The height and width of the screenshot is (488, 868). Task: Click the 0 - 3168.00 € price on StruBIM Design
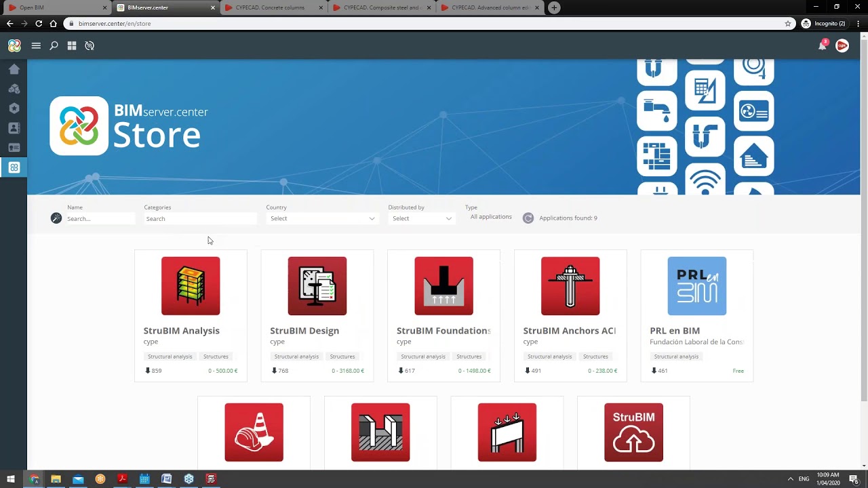click(x=348, y=371)
